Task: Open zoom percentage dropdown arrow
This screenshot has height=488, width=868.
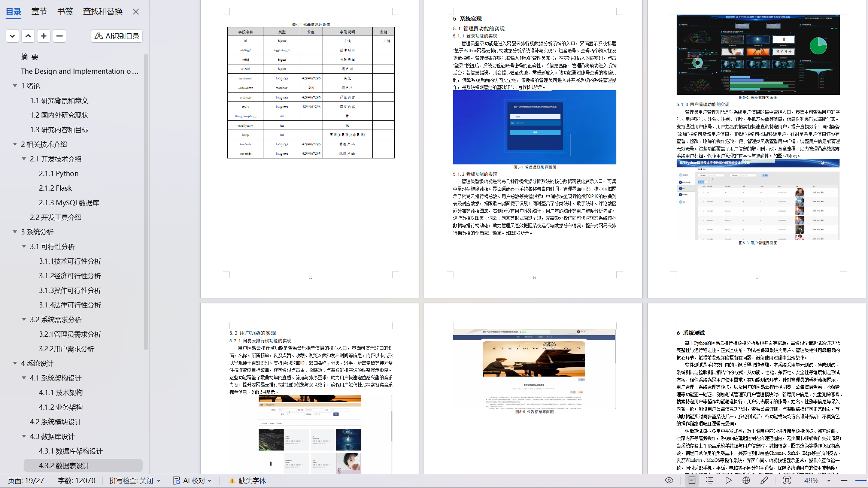Action: [x=829, y=481]
